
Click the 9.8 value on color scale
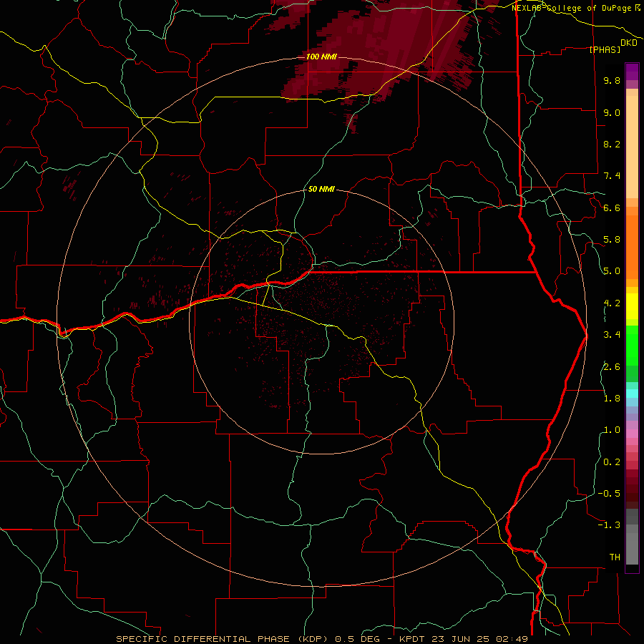612,80
